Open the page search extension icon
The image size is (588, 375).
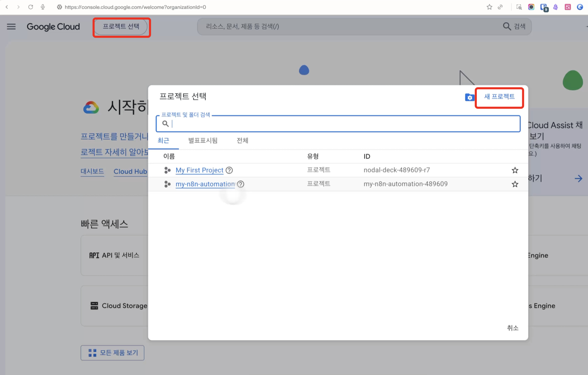[519, 7]
